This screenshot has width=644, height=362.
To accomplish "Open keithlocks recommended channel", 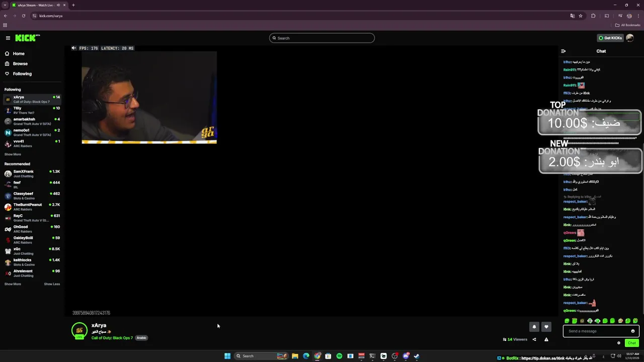I will 32,262.
